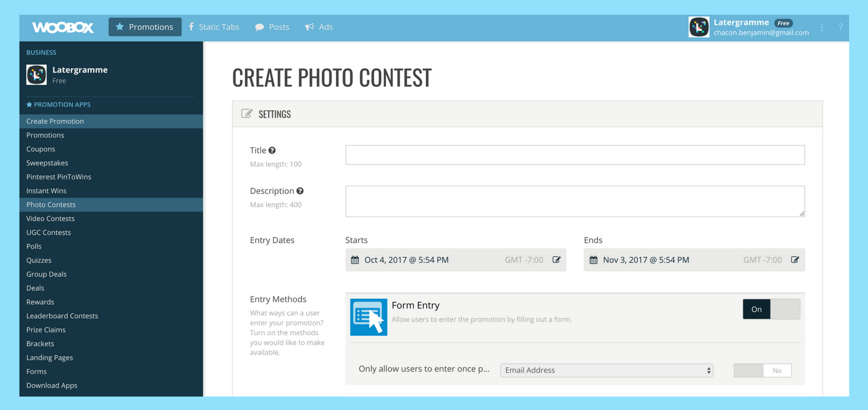Switch to the Static Tabs tab
The width and height of the screenshot is (868, 410).
(x=214, y=27)
